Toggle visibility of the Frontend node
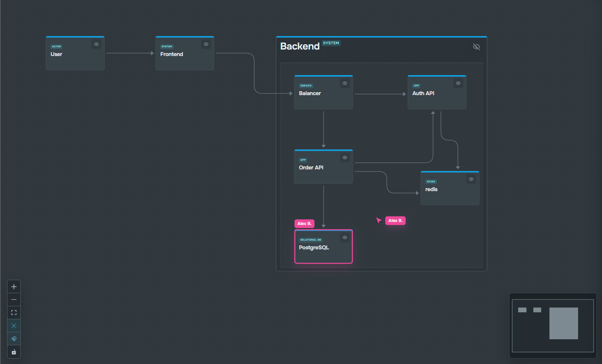The width and height of the screenshot is (602, 364). click(x=206, y=44)
